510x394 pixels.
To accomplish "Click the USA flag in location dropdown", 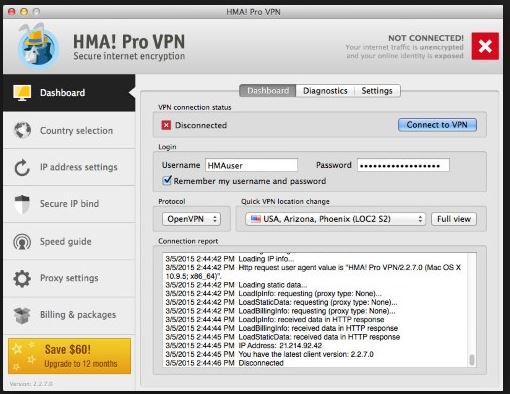I will [x=256, y=219].
